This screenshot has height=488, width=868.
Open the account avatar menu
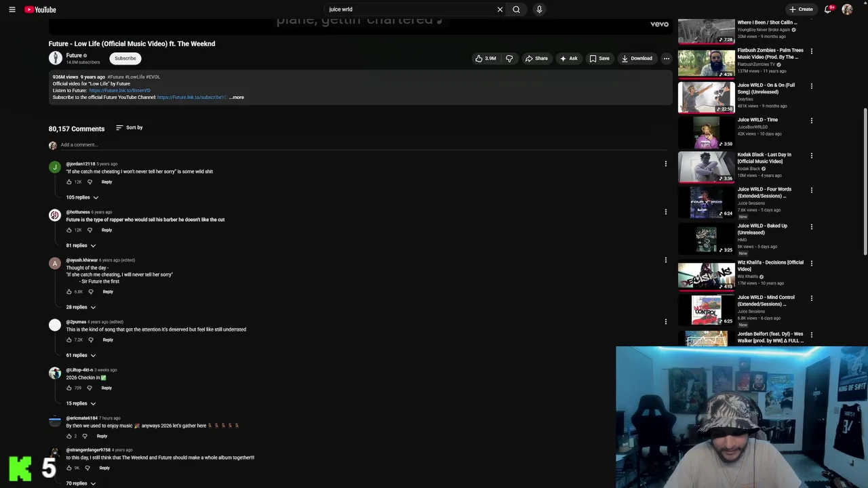tap(847, 9)
